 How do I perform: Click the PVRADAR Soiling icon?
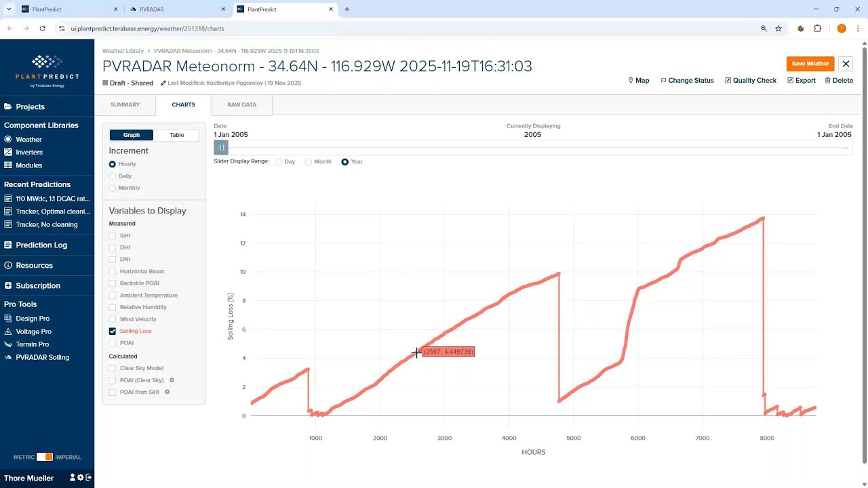pos(8,357)
